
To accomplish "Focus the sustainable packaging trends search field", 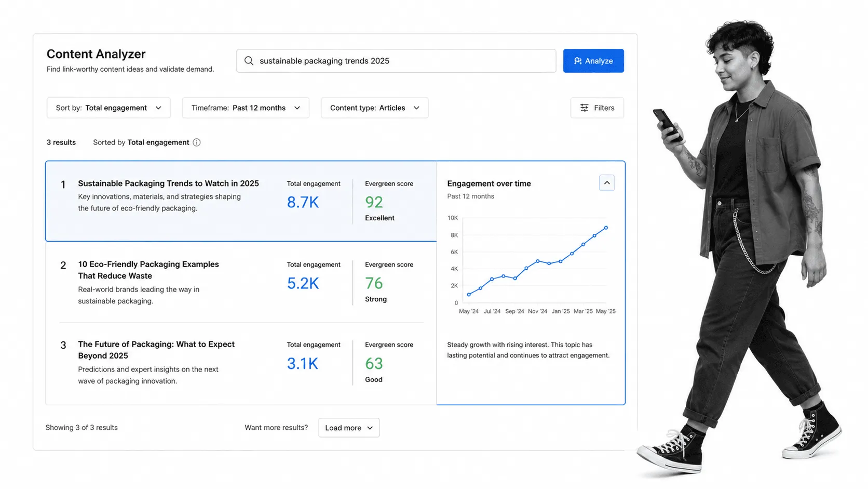I will 396,61.
